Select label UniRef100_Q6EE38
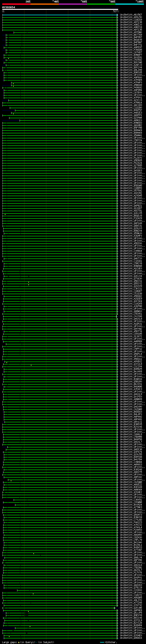This screenshot has width=146, height=644. [131, 450]
